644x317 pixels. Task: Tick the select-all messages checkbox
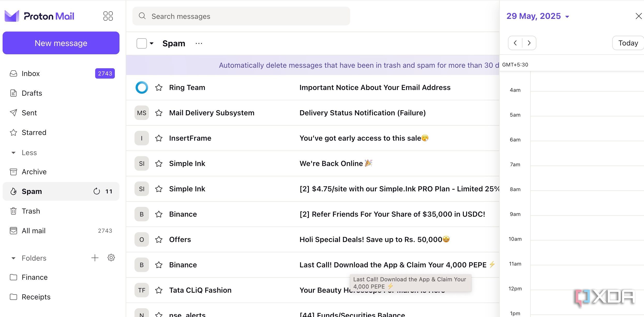(x=142, y=43)
